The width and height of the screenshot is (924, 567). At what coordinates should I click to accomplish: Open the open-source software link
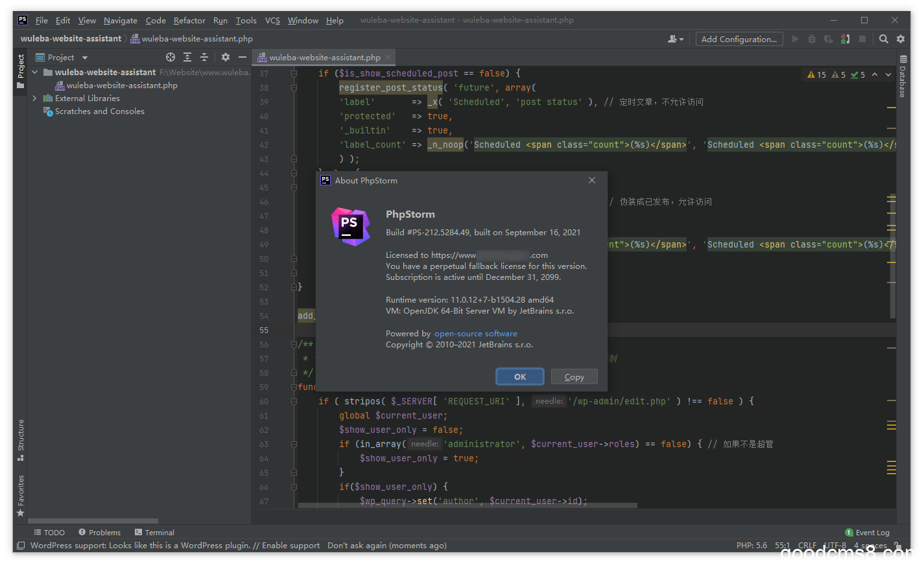(476, 334)
